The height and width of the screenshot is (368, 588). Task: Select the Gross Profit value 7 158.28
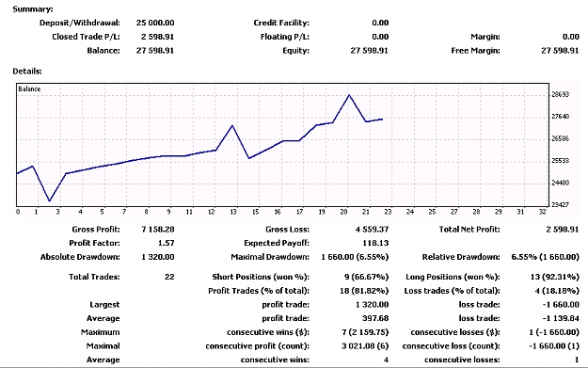pos(158,230)
